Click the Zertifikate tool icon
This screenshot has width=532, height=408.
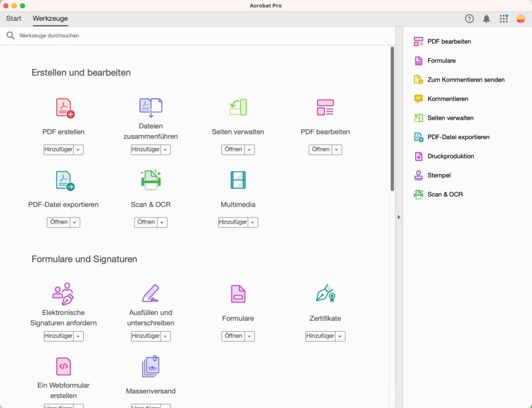[x=325, y=293]
